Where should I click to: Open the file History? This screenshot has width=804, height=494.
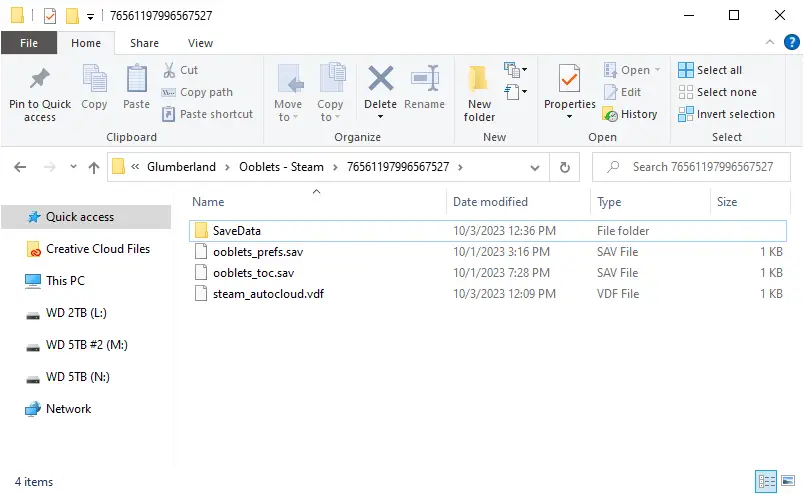[630, 114]
